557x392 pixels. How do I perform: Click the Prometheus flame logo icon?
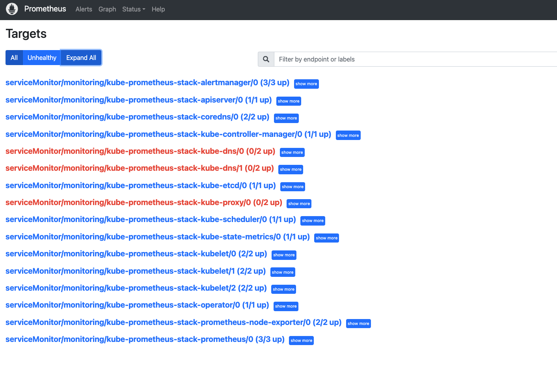pyautogui.click(x=12, y=9)
